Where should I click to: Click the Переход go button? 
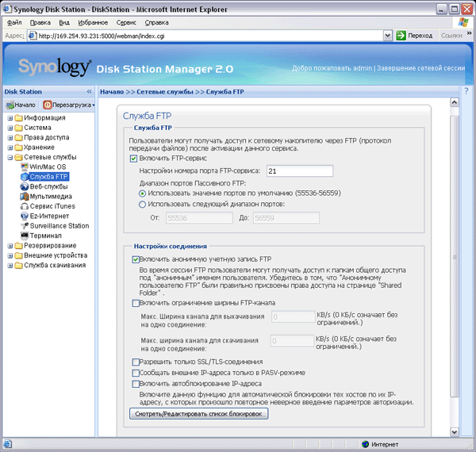click(415, 36)
